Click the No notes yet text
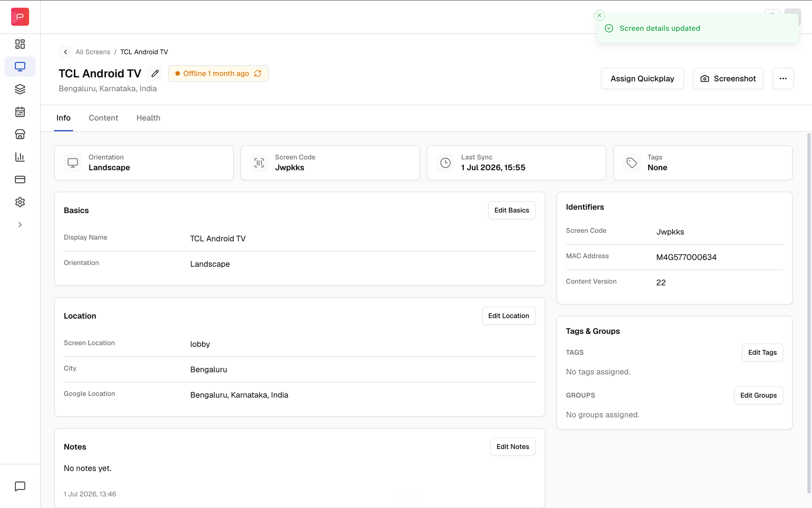The image size is (812, 508). point(88,468)
